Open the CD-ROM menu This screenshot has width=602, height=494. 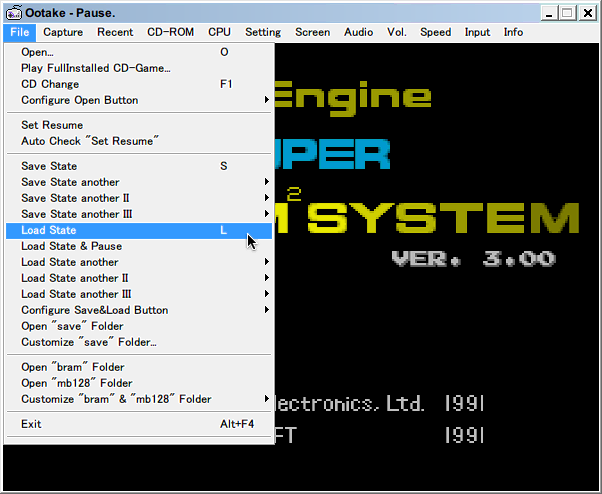pos(170,32)
